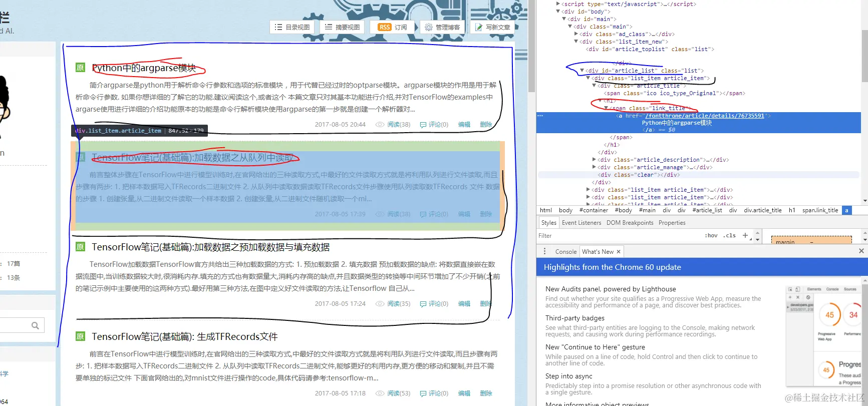Open DevTools drawer three-dot menu
Viewport: 868px width, 406px height.
click(x=544, y=251)
